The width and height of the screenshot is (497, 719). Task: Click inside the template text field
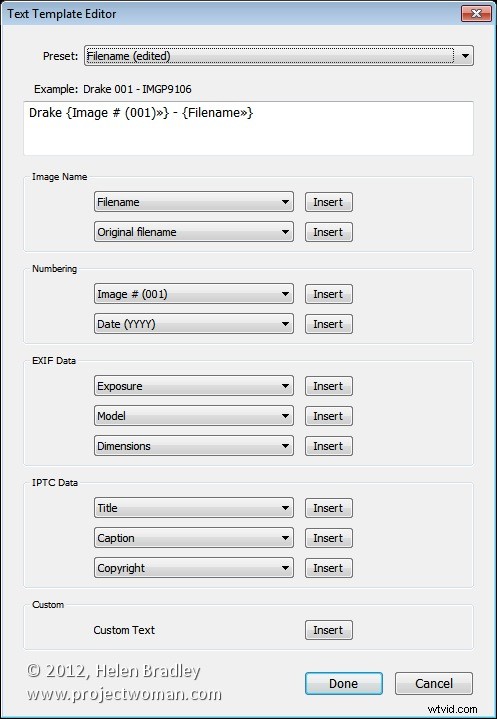[248, 128]
